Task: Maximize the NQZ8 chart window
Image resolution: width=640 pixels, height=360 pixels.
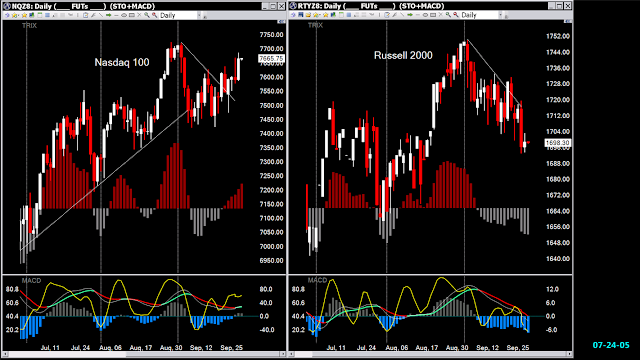Action: click(273, 6)
